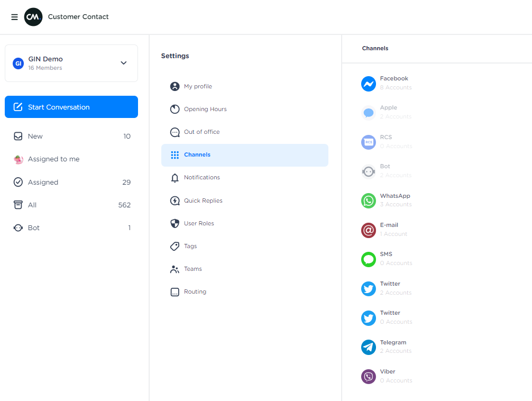The height and width of the screenshot is (401, 532).
Task: Go to Tags settings
Action: [190, 247]
